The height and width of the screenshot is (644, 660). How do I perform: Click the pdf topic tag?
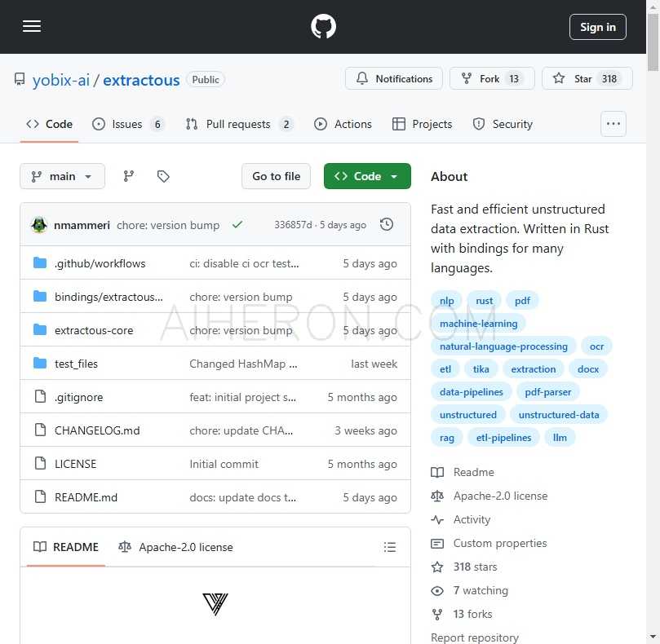pos(522,301)
